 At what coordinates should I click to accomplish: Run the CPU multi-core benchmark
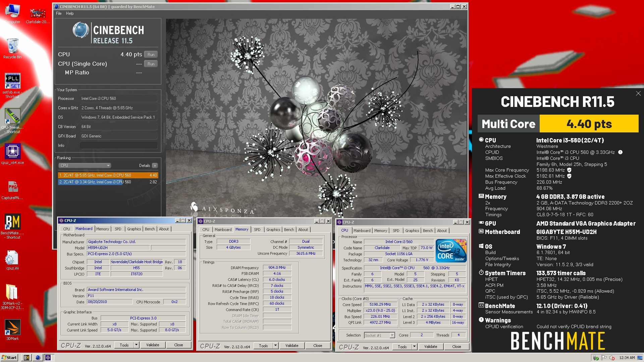[151, 55]
